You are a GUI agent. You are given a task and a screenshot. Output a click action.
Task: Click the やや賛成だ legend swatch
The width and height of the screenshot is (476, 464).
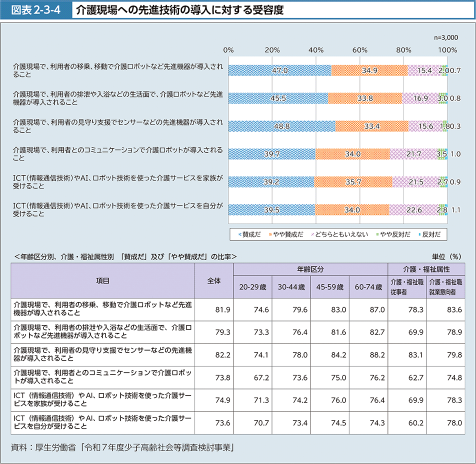[x=270, y=234]
